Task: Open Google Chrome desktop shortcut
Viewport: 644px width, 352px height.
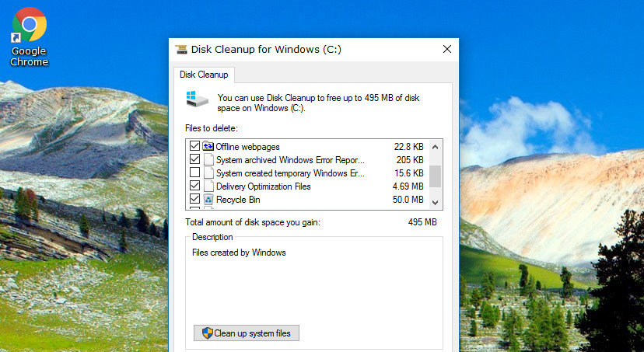Action: pos(29,30)
